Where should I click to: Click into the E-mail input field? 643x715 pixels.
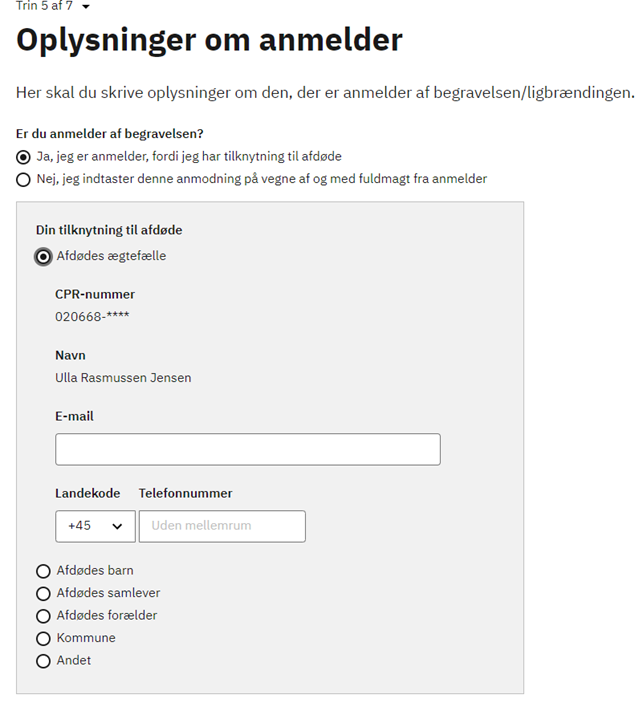click(248, 449)
